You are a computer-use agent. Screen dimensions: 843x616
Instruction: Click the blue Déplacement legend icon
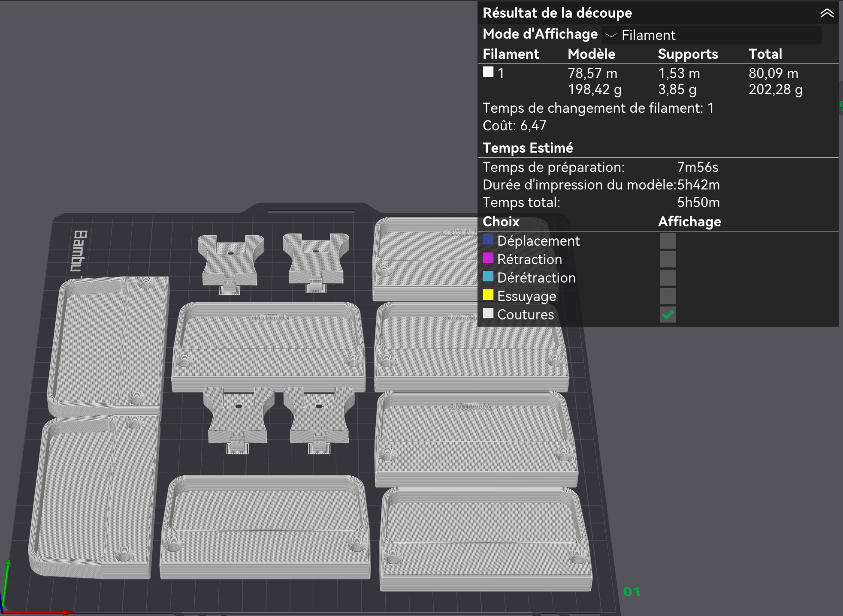tap(488, 240)
